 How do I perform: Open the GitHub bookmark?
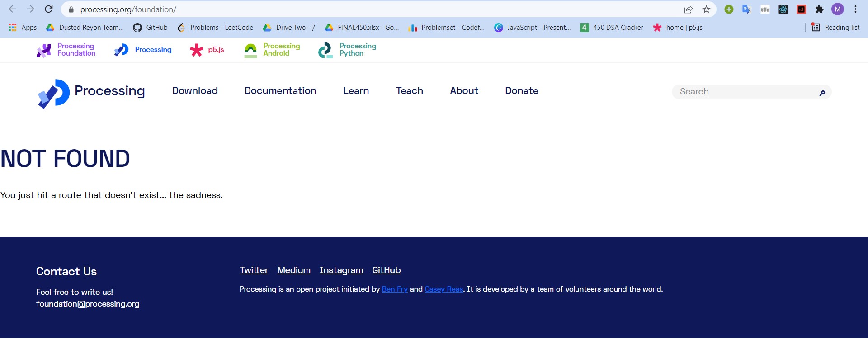pos(151,28)
